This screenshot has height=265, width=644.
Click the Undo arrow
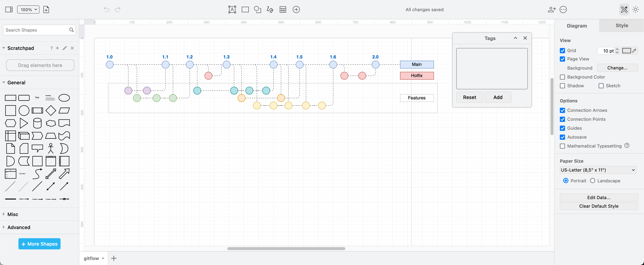106,9
